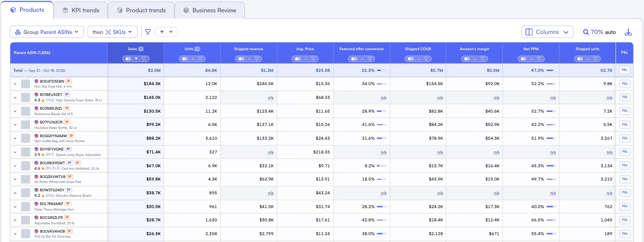Expand row B0QQYYN4MW Gym Duffel Bag

[15, 138]
